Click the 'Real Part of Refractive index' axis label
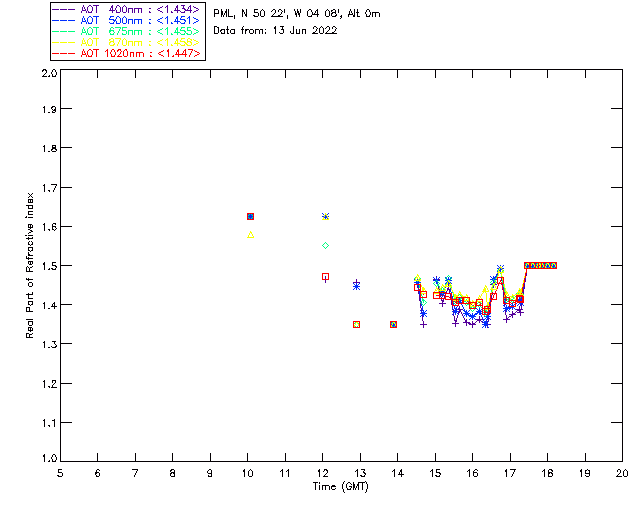The height and width of the screenshot is (512, 640). (x=30, y=265)
